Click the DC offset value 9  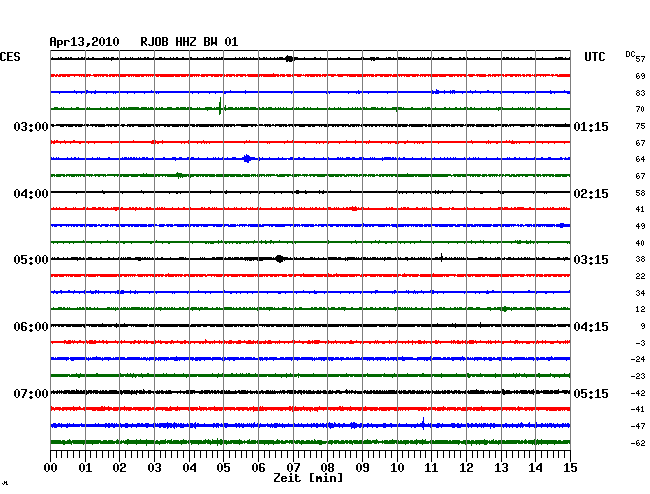[643, 326]
